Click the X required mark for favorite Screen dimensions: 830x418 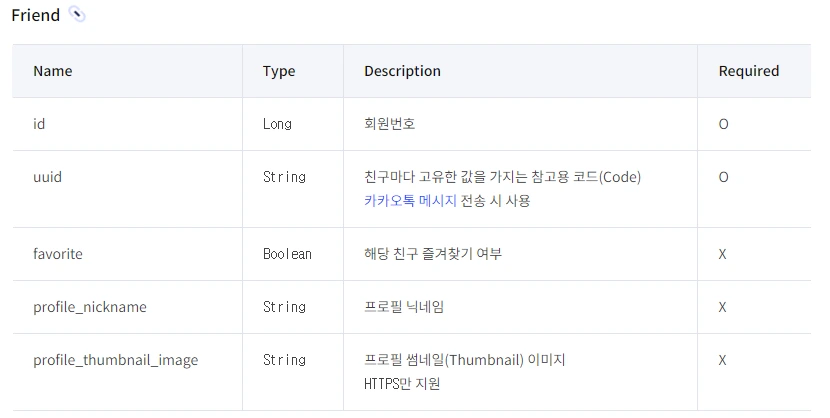pyautogui.click(x=722, y=254)
